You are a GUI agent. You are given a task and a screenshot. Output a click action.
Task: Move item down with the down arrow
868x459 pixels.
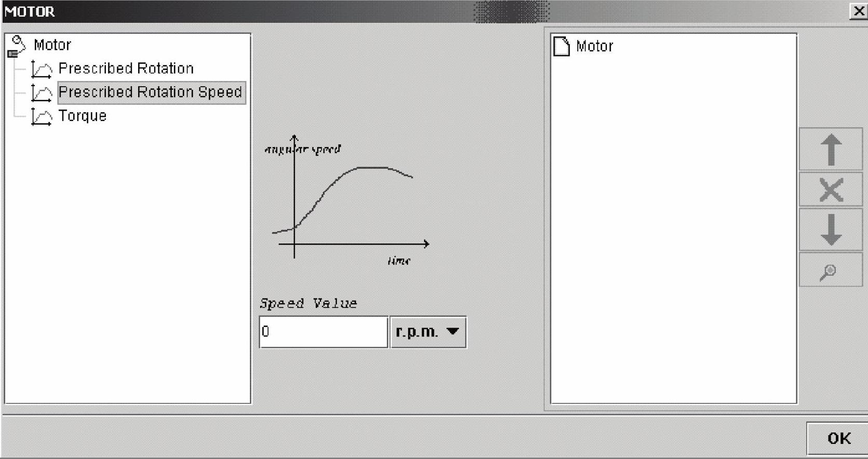click(x=831, y=230)
